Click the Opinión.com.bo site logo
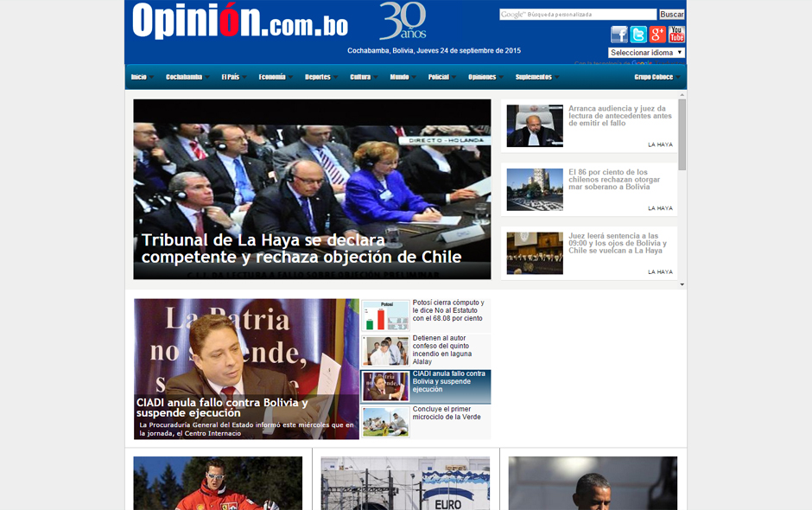 click(240, 22)
